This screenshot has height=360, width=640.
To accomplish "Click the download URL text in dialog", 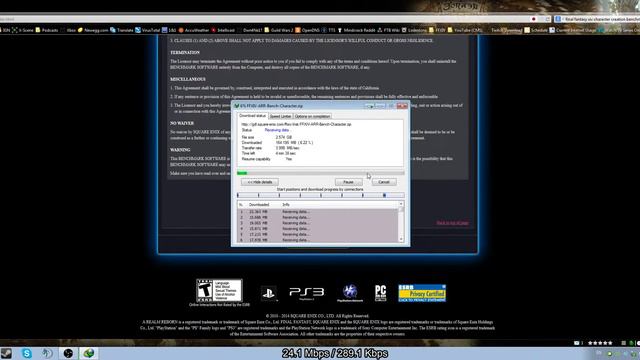I will point(296,124).
